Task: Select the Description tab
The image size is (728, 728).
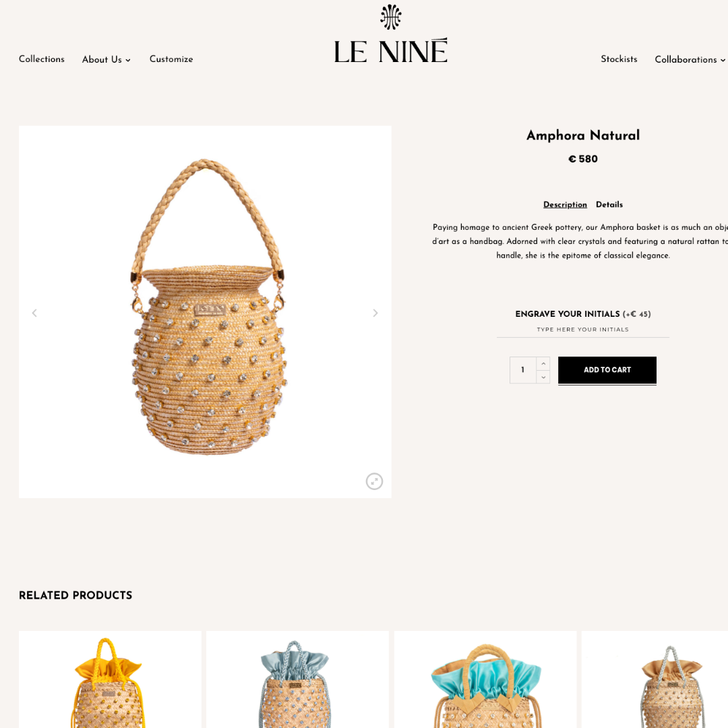Action: [565, 204]
